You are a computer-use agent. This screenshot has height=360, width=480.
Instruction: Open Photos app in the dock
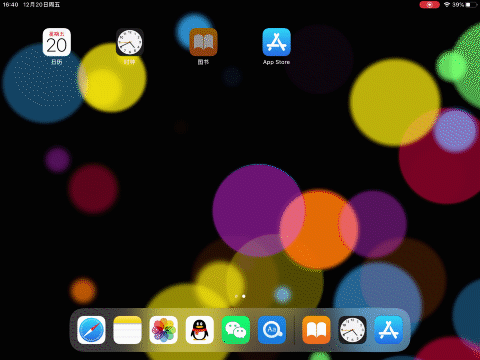pos(163,330)
